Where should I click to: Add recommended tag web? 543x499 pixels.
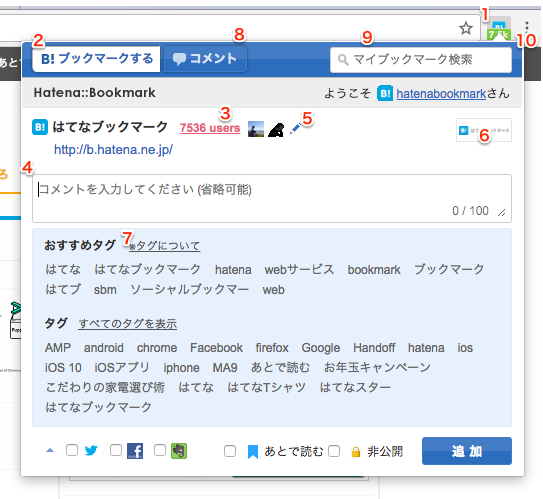coord(274,290)
